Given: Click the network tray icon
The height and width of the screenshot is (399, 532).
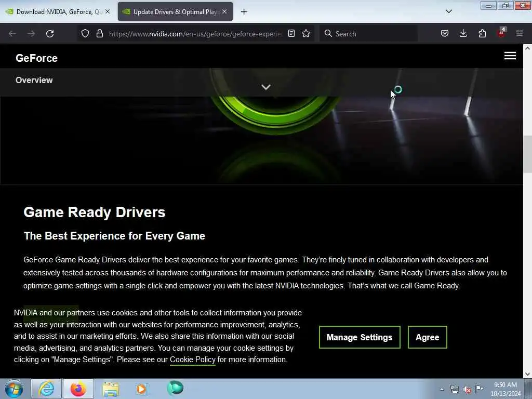Looking at the screenshot, I should (x=454, y=390).
